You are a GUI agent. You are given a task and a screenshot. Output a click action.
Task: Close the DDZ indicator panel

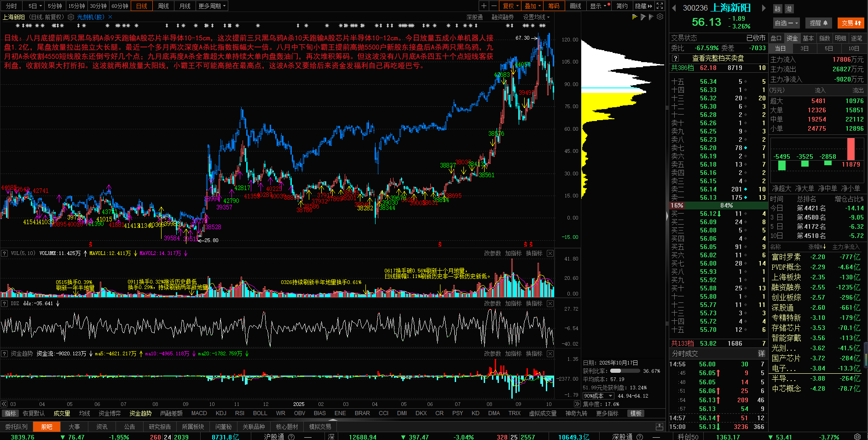(550, 303)
